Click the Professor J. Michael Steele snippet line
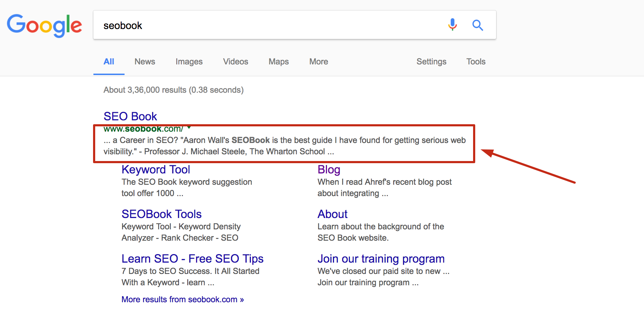 pos(219,151)
